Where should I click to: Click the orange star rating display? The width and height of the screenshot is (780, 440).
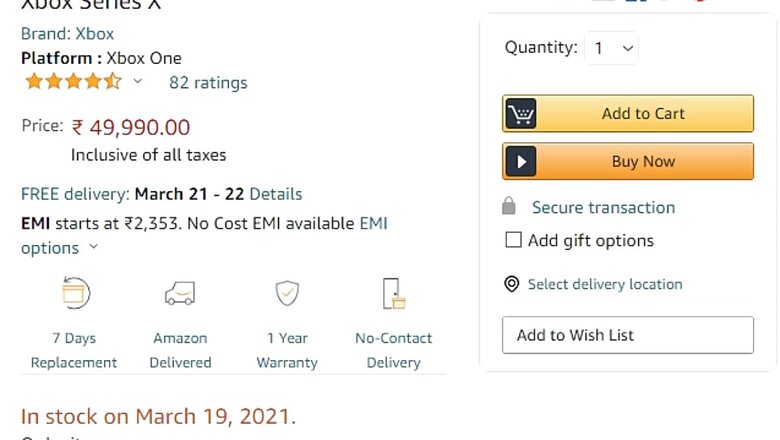(73, 82)
